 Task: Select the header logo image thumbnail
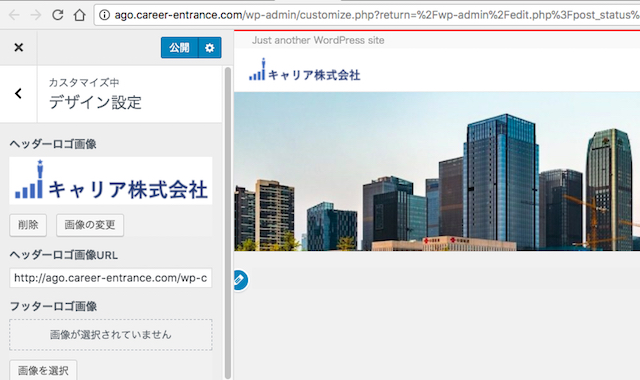pos(111,180)
